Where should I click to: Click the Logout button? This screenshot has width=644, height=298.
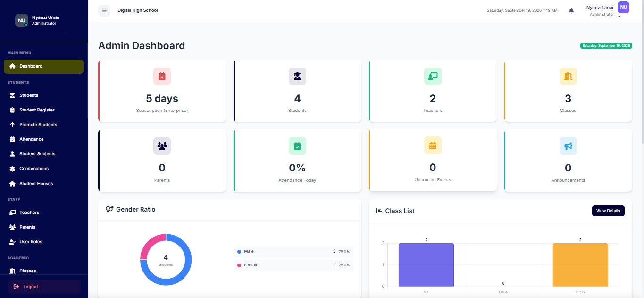coord(44,287)
